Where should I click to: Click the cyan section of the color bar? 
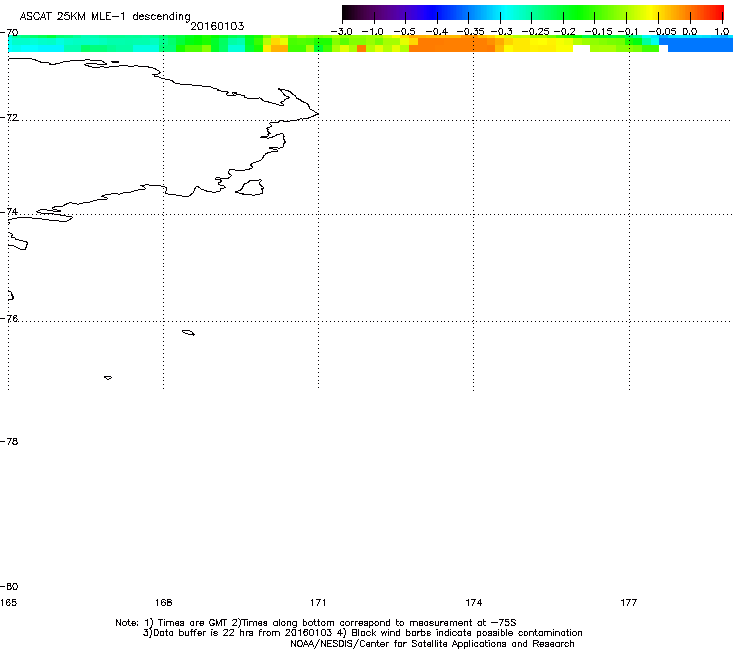tap(505, 13)
